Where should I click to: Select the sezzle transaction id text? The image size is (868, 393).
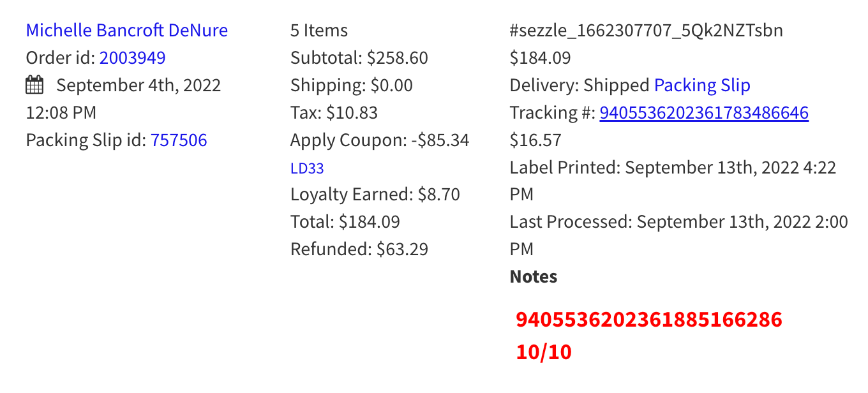click(647, 31)
